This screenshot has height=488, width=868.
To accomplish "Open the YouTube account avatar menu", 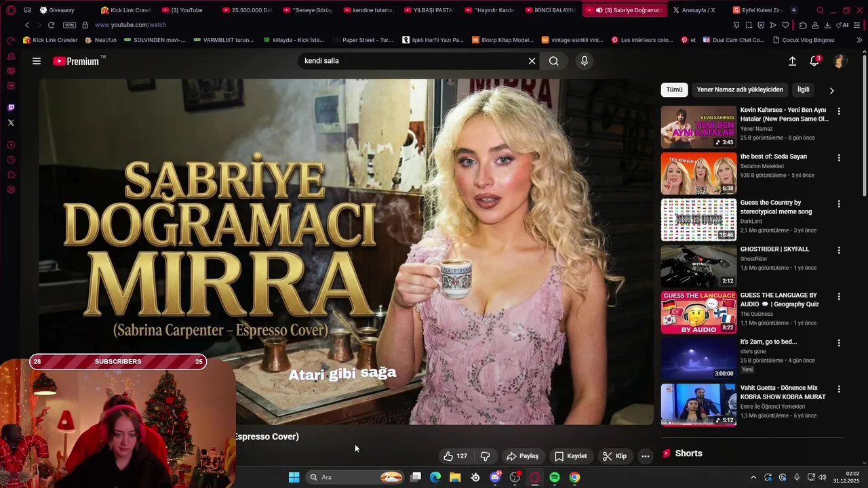I will tap(840, 61).
